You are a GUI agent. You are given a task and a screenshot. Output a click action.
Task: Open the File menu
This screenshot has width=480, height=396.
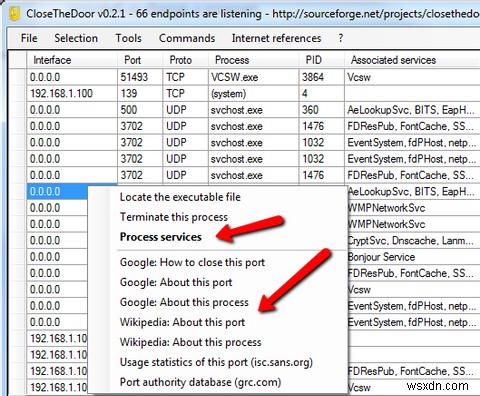click(x=29, y=38)
